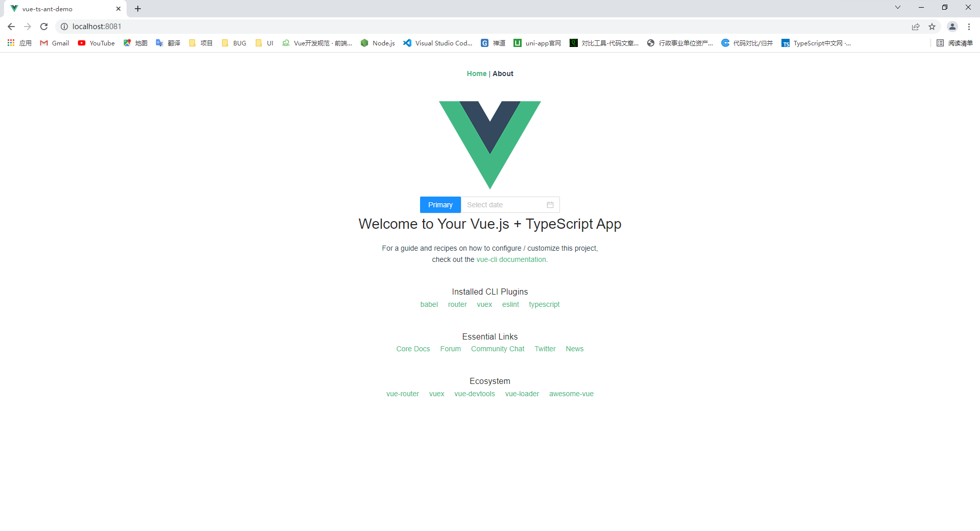Open the Gmail bookmark
This screenshot has width=980, height=531.
coord(55,43)
